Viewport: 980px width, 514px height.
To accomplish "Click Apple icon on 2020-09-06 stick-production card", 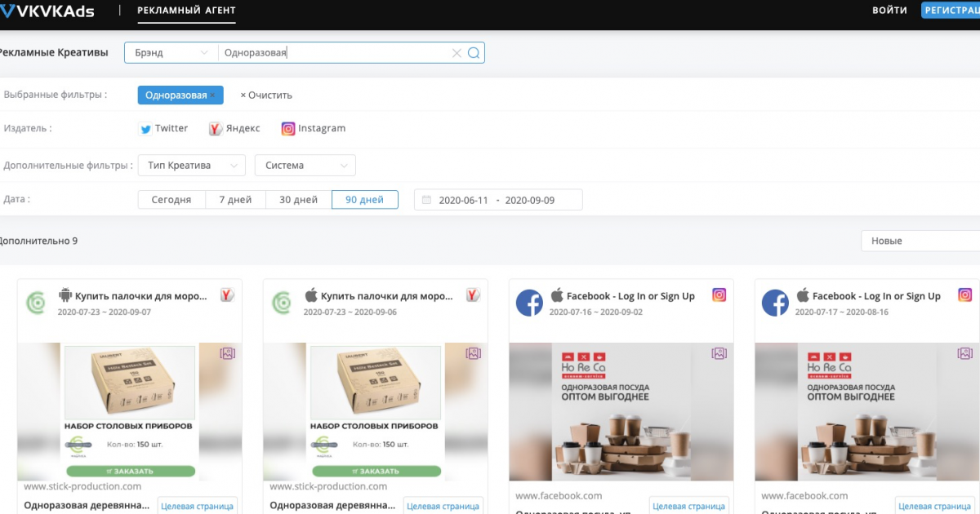I will pos(310,295).
